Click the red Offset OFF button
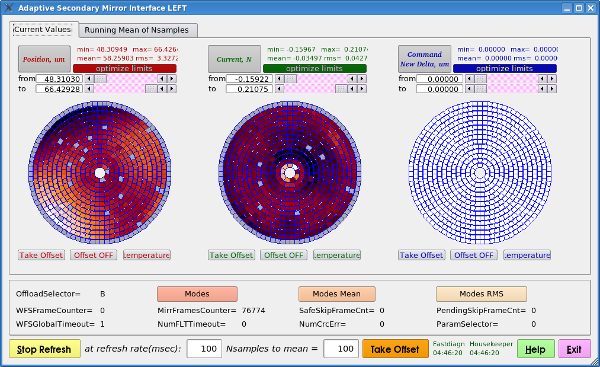The width and height of the screenshot is (600, 367). [94, 255]
